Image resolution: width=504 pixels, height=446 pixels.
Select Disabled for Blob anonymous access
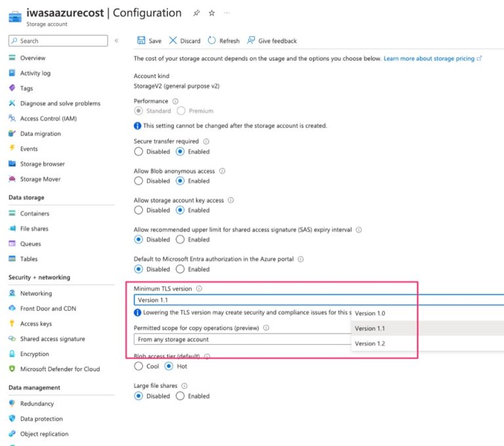coord(138,181)
